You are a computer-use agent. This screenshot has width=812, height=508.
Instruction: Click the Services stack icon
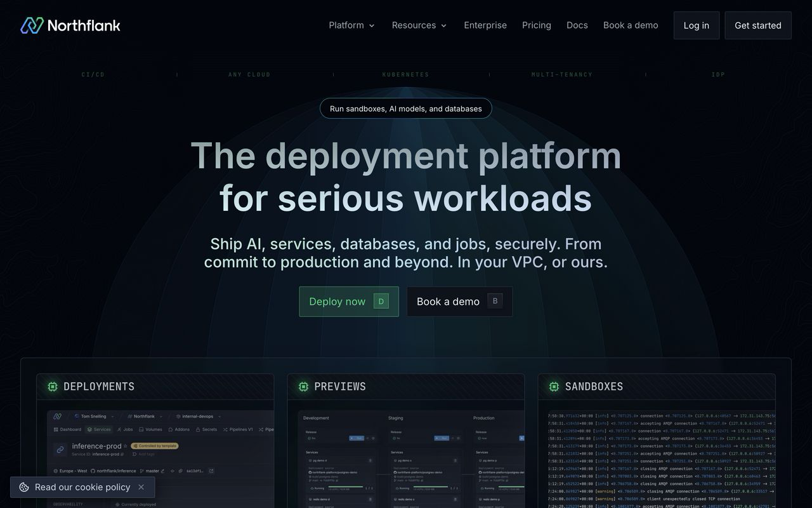coord(89,429)
